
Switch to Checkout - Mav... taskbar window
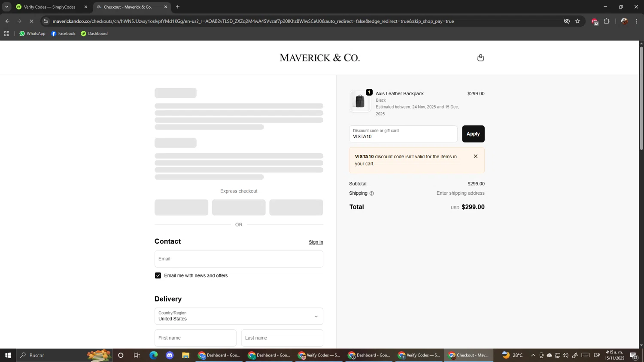pyautogui.click(x=468, y=355)
